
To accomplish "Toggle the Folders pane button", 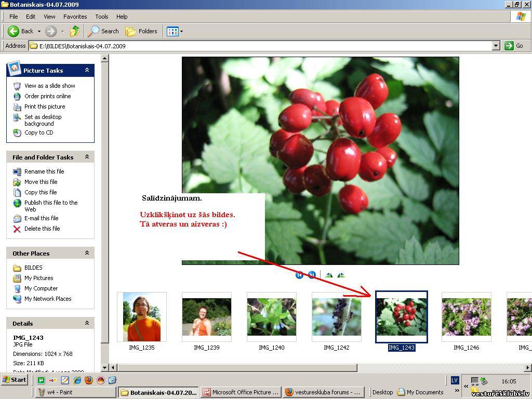I will pos(141,31).
